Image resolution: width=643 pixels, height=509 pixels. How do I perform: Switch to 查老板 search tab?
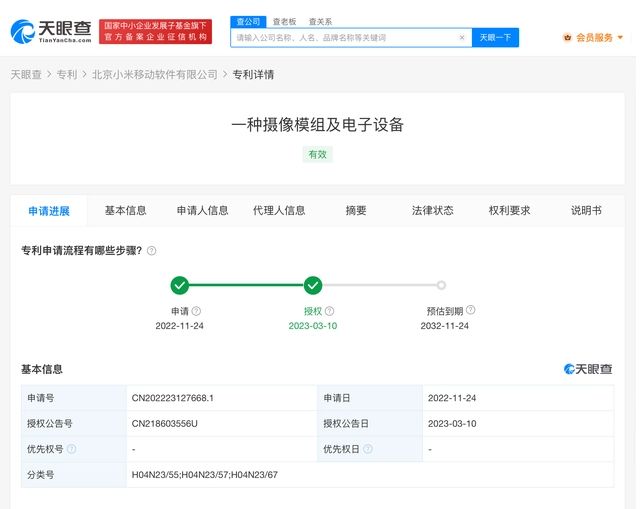[x=284, y=21]
